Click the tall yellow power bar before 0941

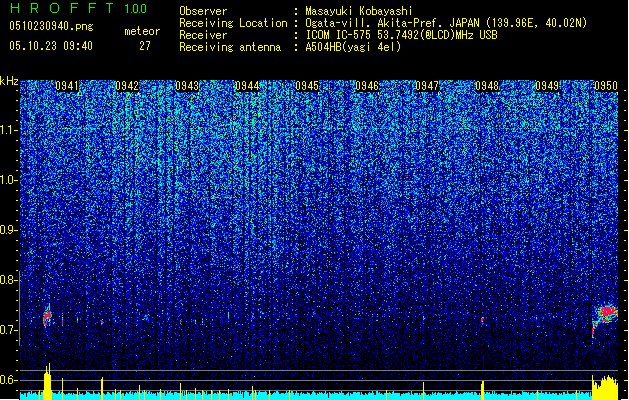pos(47,382)
